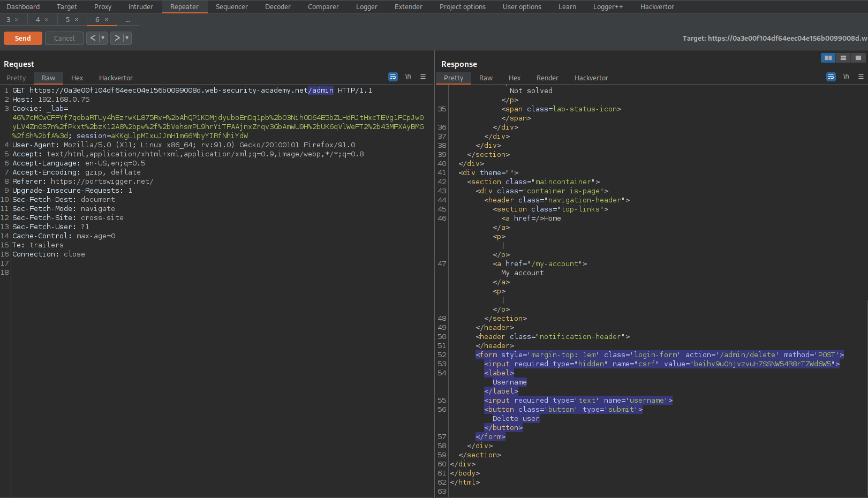
Task: Expand forward history dropdown arrow
Action: pos(127,38)
